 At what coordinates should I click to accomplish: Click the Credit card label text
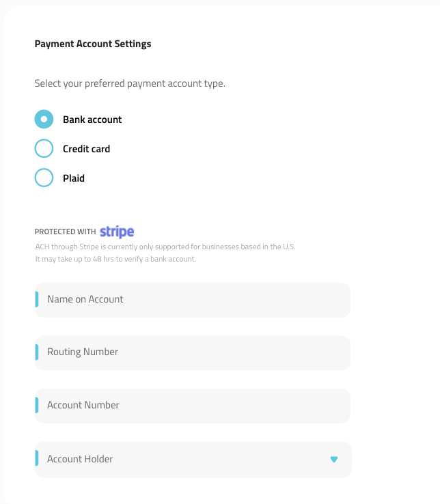pyautogui.click(x=87, y=149)
